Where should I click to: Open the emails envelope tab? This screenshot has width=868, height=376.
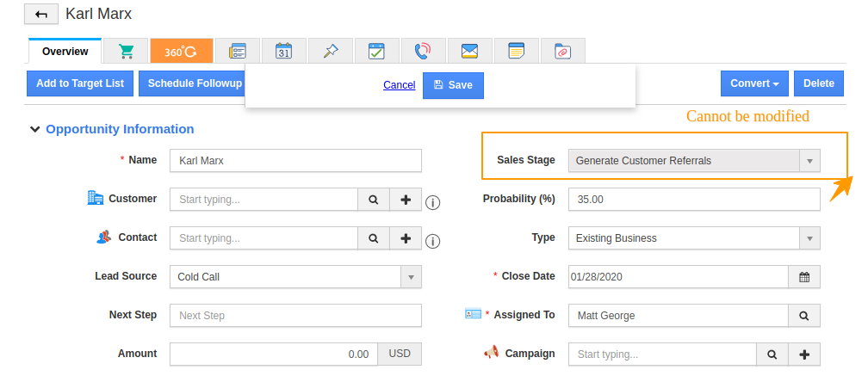coord(469,52)
